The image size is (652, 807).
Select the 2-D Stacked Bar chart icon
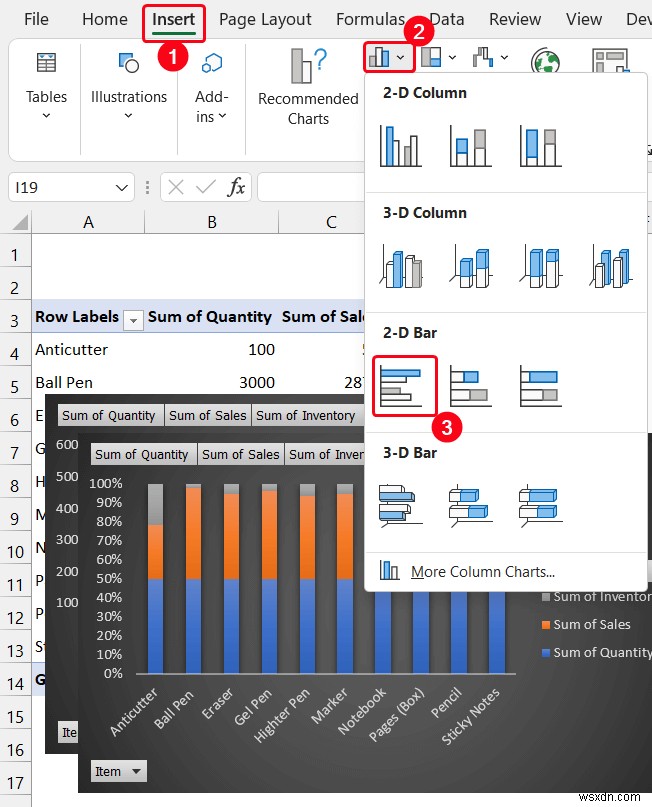click(470, 386)
